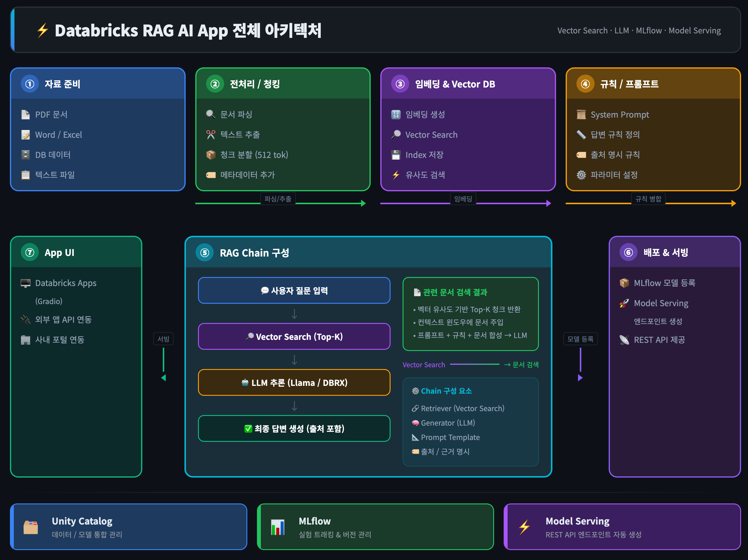
Task: Click the 파싱/추출 flow label
Action: click(278, 199)
